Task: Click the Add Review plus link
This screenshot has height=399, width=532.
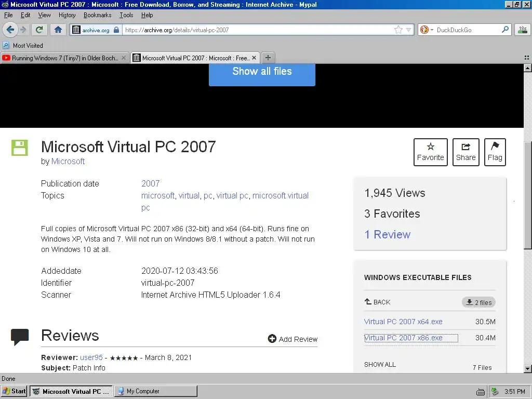Action: point(293,339)
